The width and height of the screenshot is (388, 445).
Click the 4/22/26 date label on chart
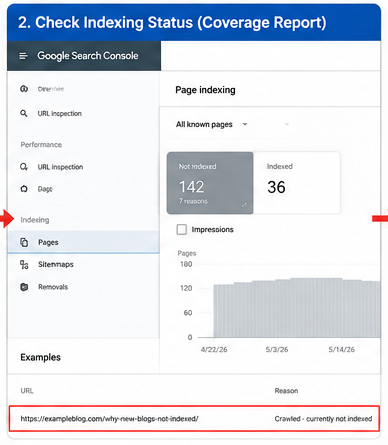(x=214, y=350)
